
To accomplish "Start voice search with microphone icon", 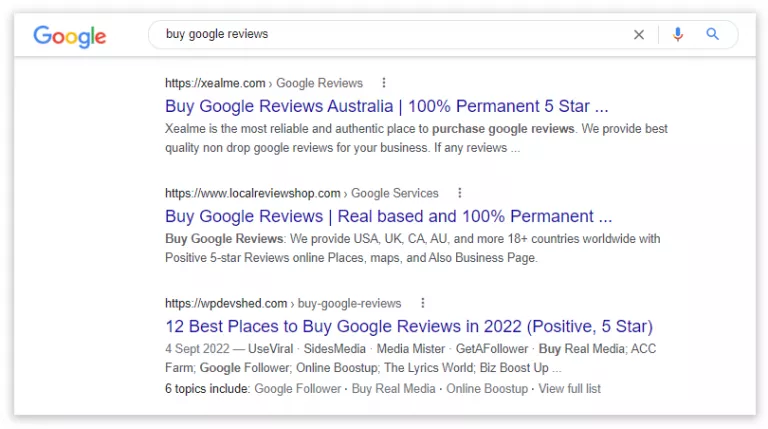I will [678, 34].
